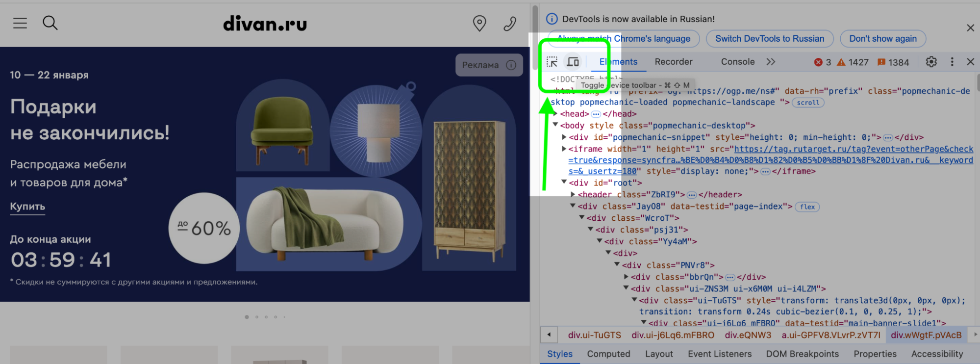Image resolution: width=980 pixels, height=364 pixels.
Task: Expand the popmechanic-snippet div node
Action: (x=564, y=137)
